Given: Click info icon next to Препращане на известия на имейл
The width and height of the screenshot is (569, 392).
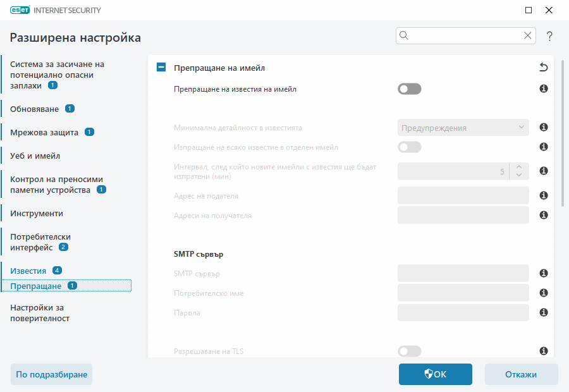Looking at the screenshot, I should pyautogui.click(x=543, y=89).
